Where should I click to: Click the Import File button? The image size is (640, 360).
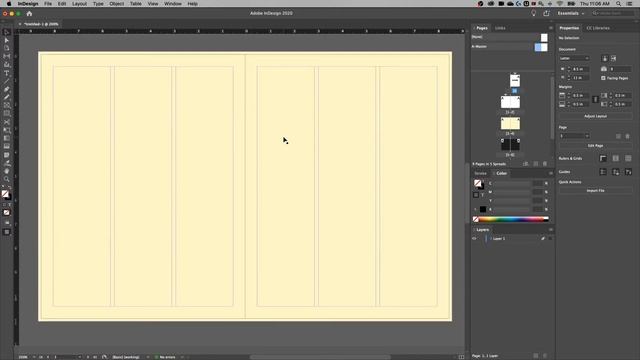[x=595, y=191]
